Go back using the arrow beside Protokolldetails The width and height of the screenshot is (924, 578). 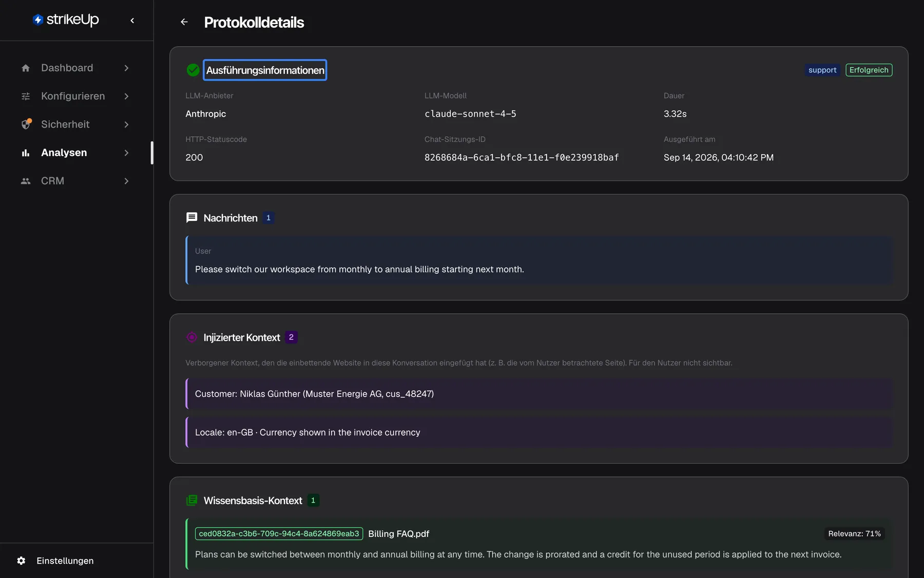[184, 22]
